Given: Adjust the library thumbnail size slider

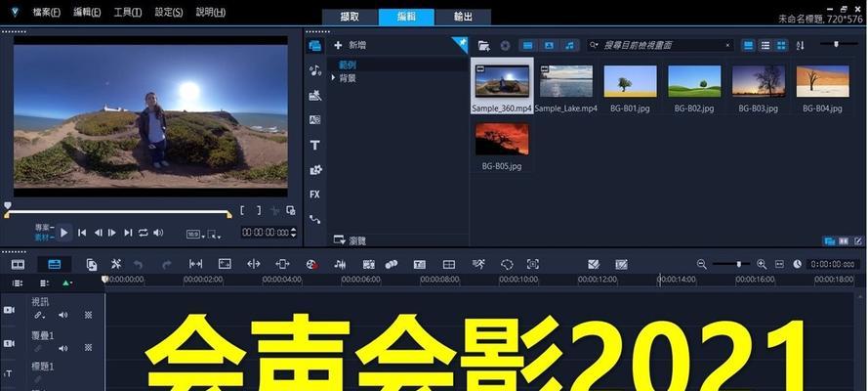Looking at the screenshot, I should pos(838,44).
